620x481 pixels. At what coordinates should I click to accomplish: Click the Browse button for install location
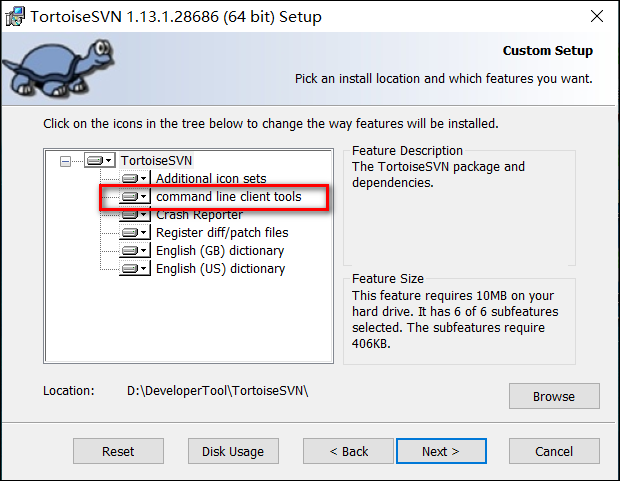[x=554, y=396]
